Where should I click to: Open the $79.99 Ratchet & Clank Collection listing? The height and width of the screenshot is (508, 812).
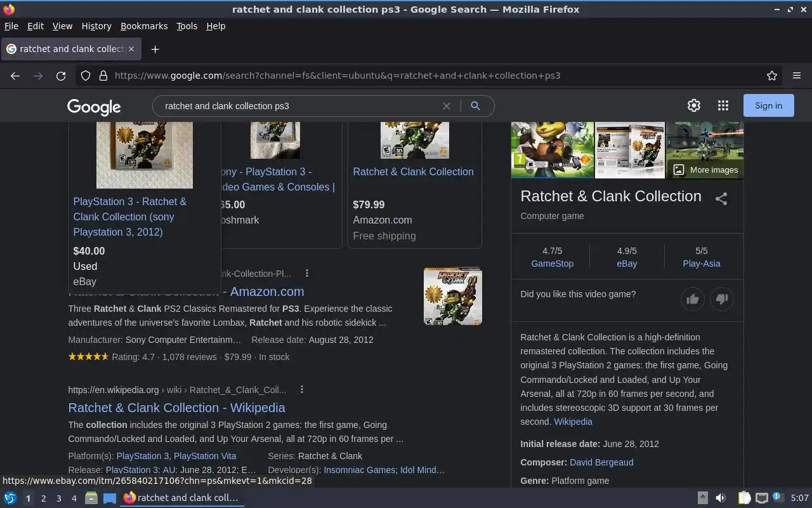[413, 171]
